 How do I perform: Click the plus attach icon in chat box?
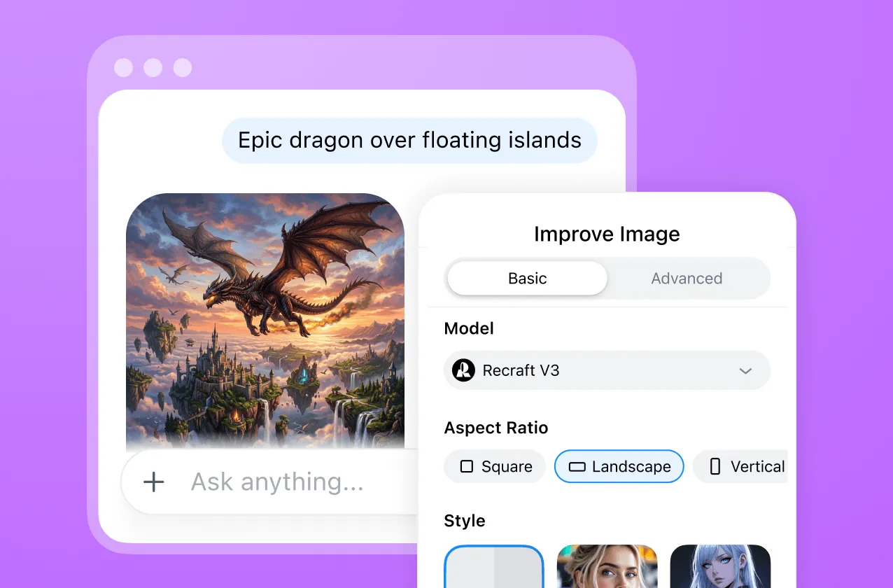tap(153, 482)
